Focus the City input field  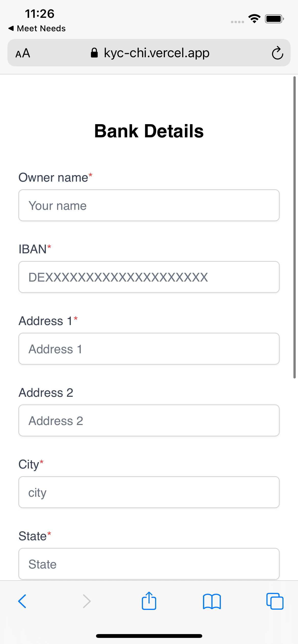click(x=149, y=492)
